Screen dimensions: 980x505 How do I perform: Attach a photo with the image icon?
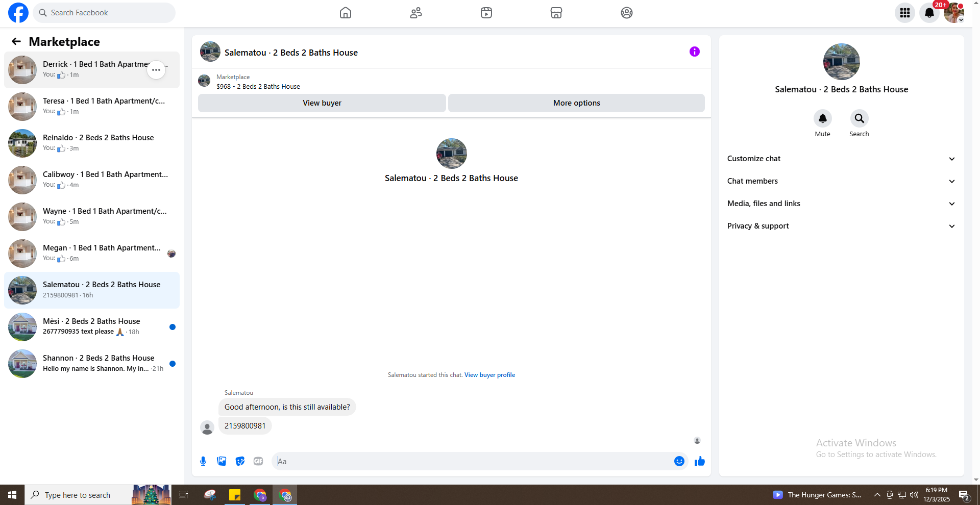[222, 461]
